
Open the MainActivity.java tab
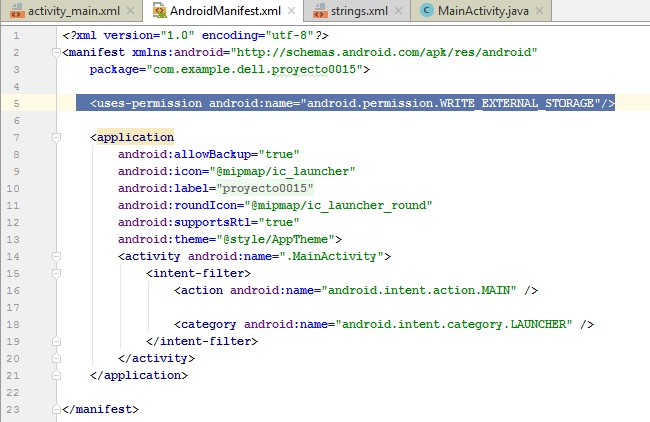click(x=482, y=12)
